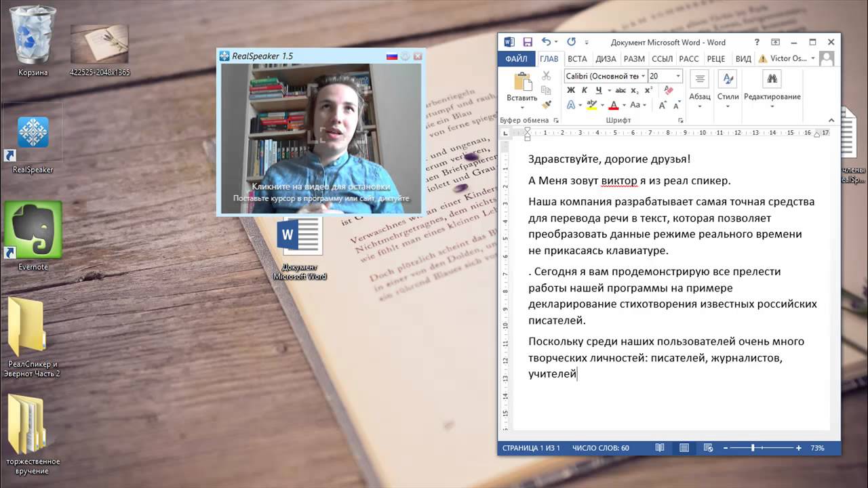Viewport: 868px width, 488px height.
Task: Open highlight color dropdown arrow
Action: click(x=602, y=105)
